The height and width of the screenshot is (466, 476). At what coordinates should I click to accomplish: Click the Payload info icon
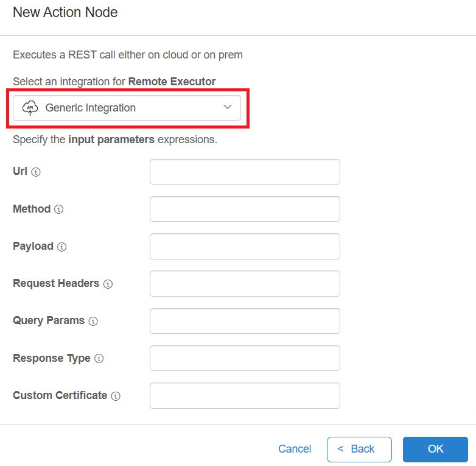pyautogui.click(x=61, y=247)
